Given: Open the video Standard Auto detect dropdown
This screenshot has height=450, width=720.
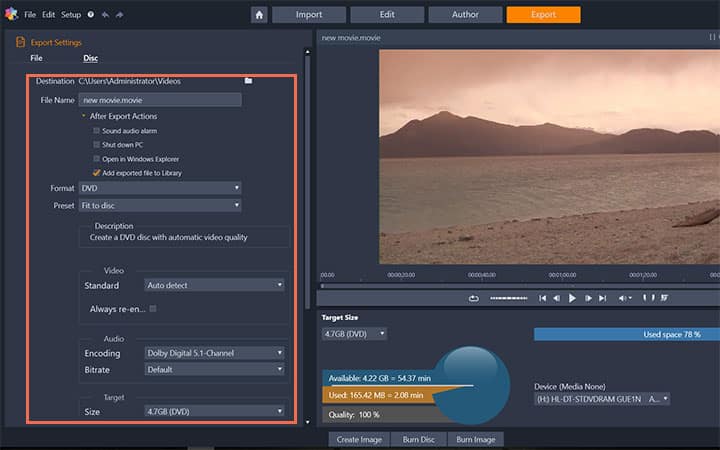Looking at the screenshot, I should 214,285.
